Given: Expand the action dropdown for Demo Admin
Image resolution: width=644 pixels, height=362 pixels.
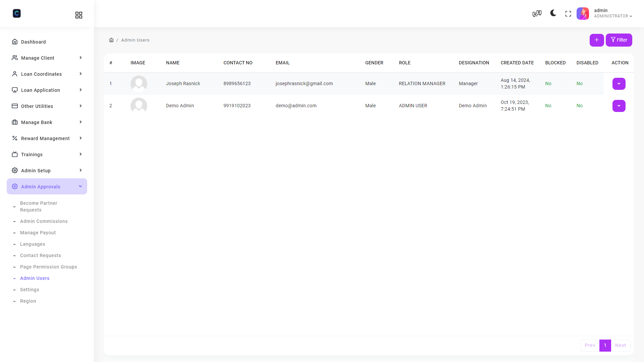Looking at the screenshot, I should (619, 106).
